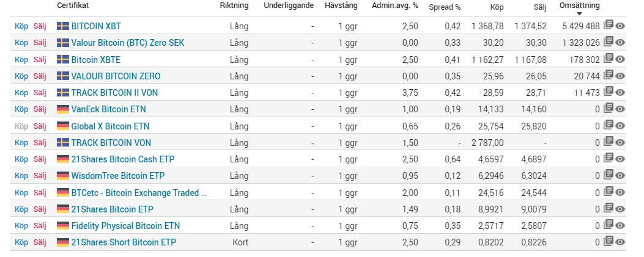Click Köp for Global X Bitcoin ETN
This screenshot has width=644, height=257.
tap(21, 126)
